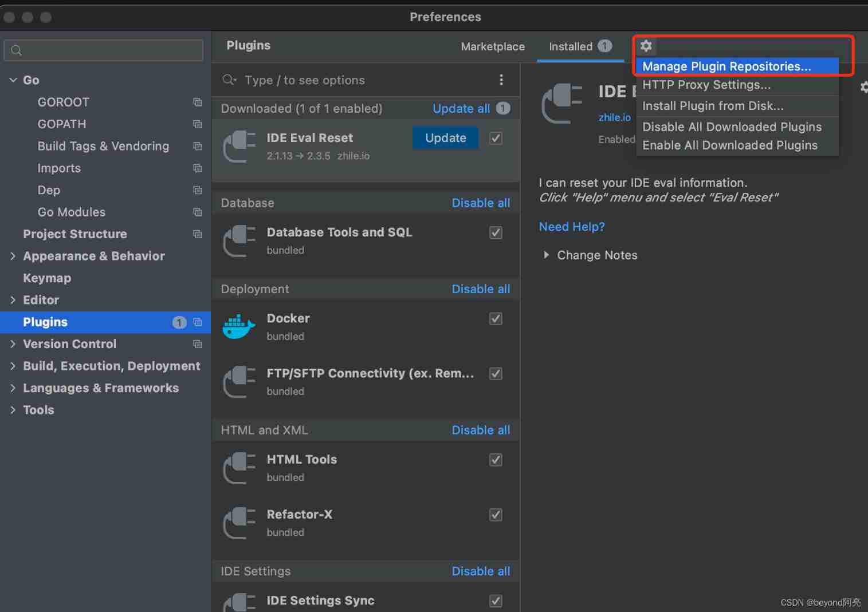The height and width of the screenshot is (612, 868).
Task: Disable the HTML Tools checkbox
Action: (496, 460)
